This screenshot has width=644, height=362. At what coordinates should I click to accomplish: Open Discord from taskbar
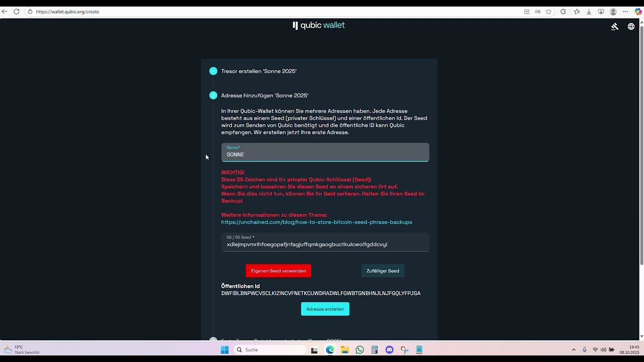pos(389,350)
